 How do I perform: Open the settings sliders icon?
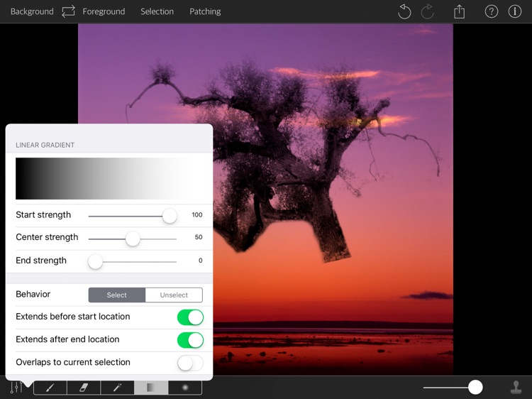[16, 387]
